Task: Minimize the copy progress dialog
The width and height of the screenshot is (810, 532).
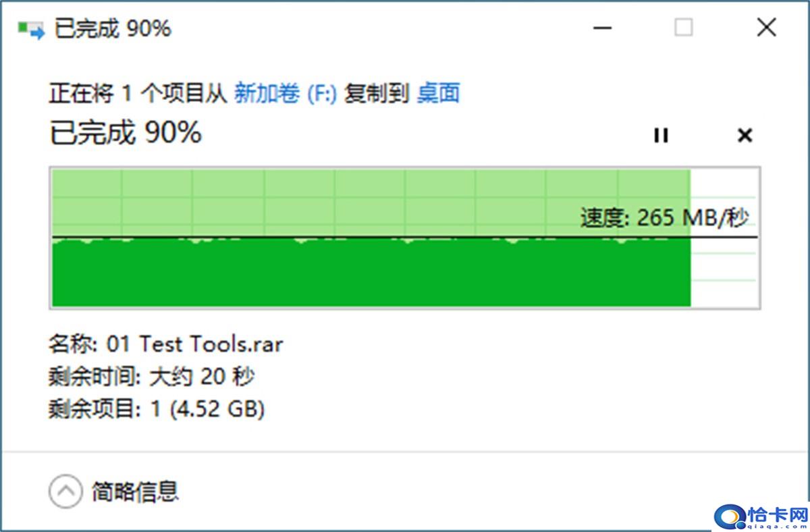Action: [x=602, y=28]
